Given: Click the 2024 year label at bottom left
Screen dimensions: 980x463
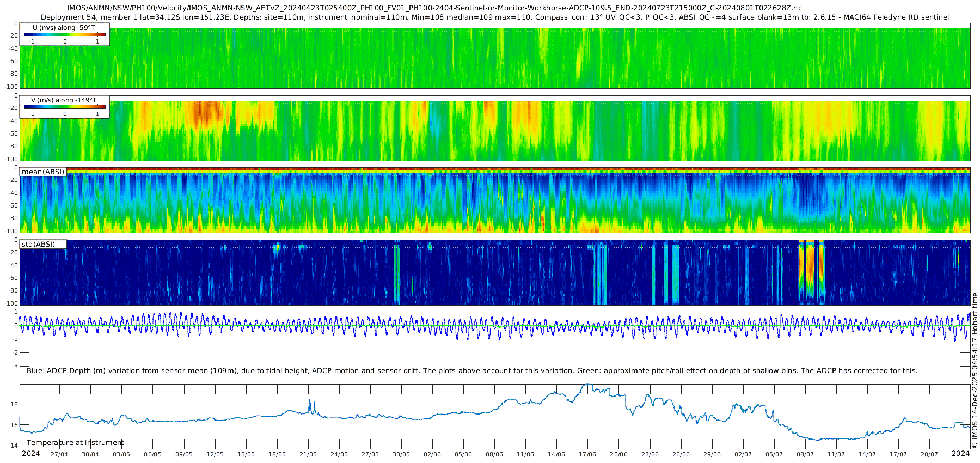Looking at the screenshot, I should point(30,454).
